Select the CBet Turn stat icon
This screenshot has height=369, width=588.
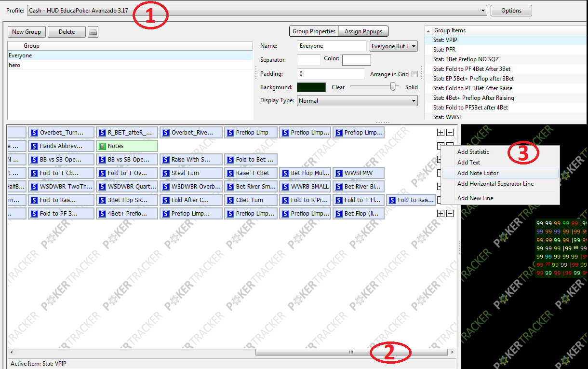230,200
